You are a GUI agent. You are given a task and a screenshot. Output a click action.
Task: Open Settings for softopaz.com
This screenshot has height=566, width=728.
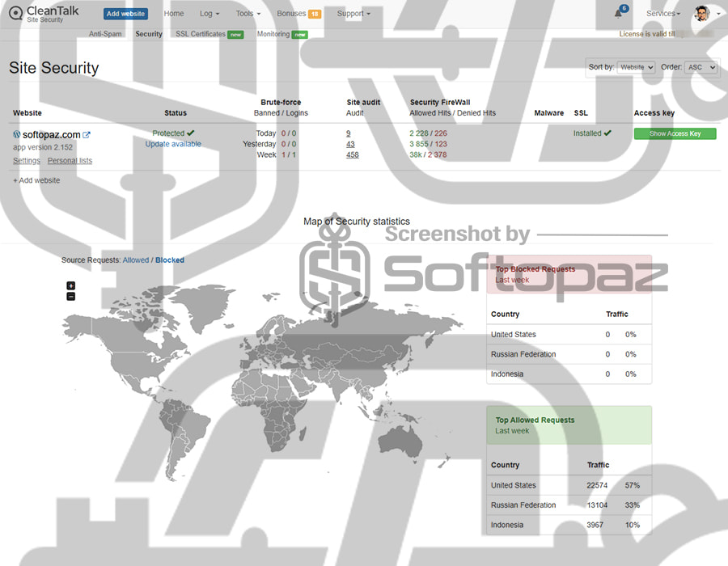[27, 161]
